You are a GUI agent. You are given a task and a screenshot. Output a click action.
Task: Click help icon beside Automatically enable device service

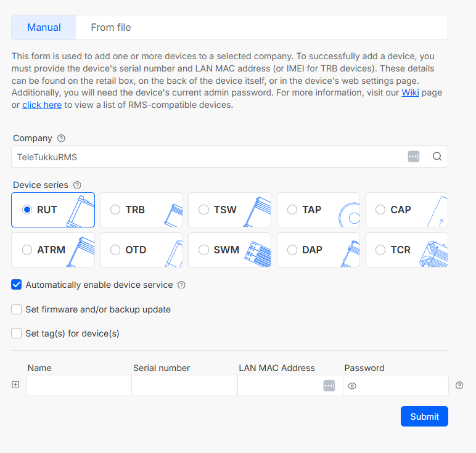tap(181, 285)
